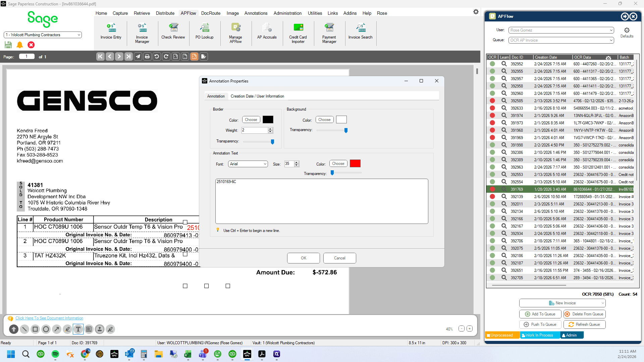Open Invoice Manager from the ribbon
Viewport: 644px width, 362px height.
click(x=142, y=33)
